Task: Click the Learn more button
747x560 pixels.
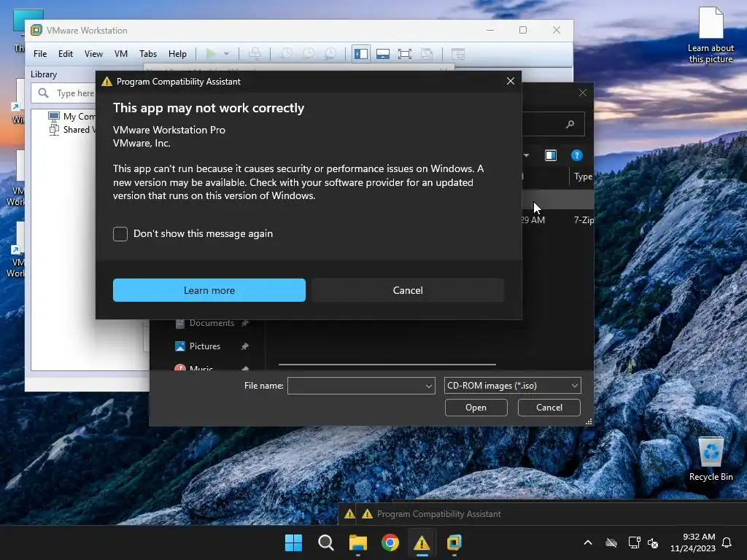Action: pos(209,290)
